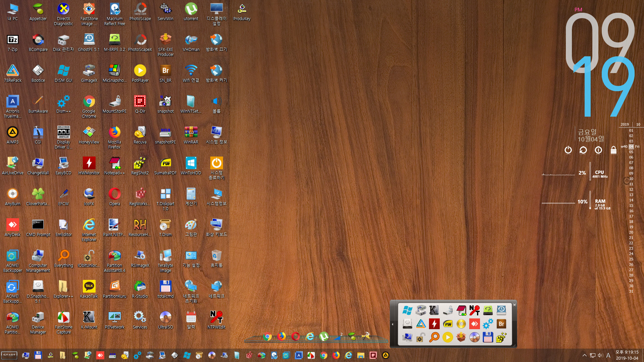Open the AnyDesk desktop shortcut
The height and width of the screenshot is (362, 644).
coord(13,228)
